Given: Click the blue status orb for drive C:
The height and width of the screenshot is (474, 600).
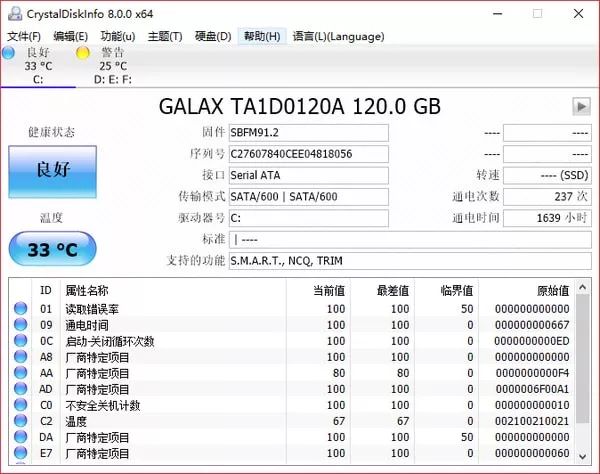Looking at the screenshot, I should point(8,53).
